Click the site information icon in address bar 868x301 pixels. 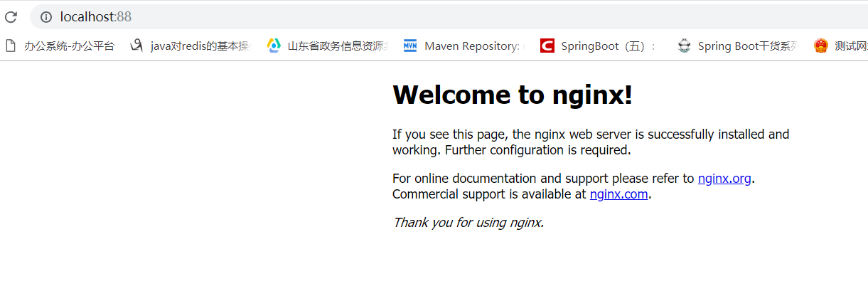click(46, 16)
